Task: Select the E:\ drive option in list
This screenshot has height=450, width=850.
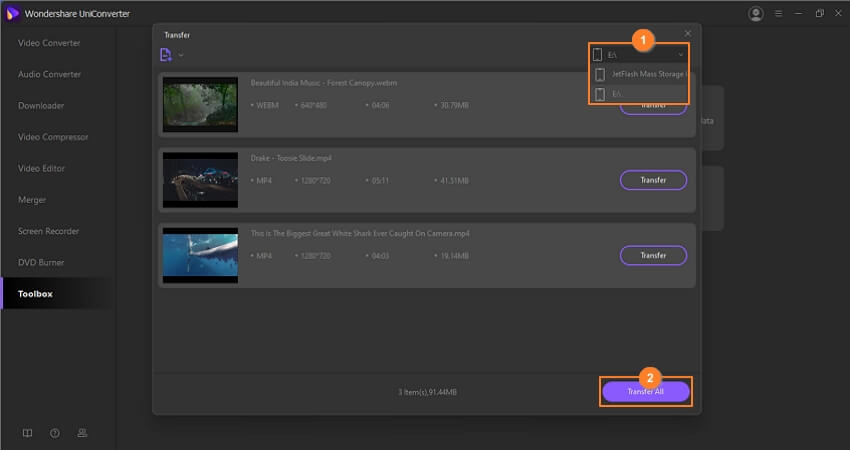Action: click(x=639, y=94)
